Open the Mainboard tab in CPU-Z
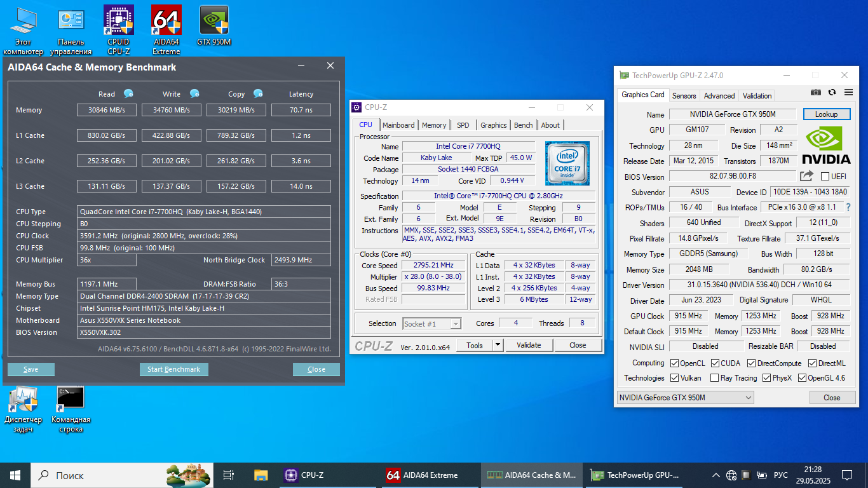 tap(398, 125)
